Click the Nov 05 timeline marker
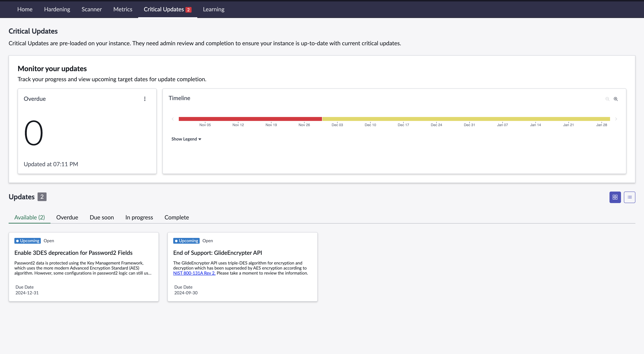 pos(205,125)
